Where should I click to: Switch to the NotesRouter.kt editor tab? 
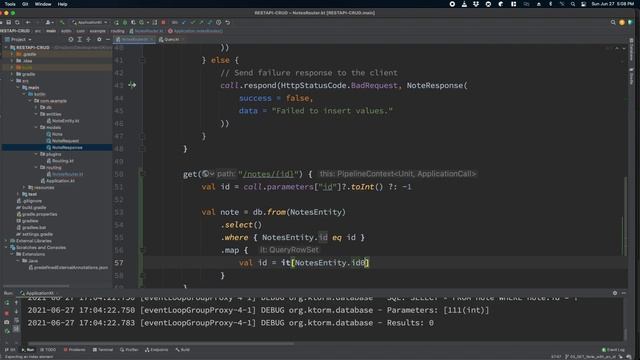pos(135,40)
